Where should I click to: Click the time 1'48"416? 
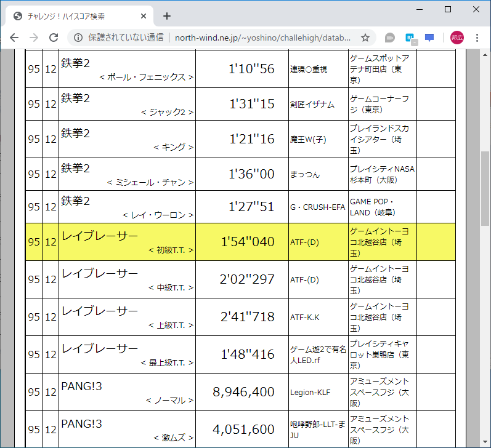click(248, 354)
